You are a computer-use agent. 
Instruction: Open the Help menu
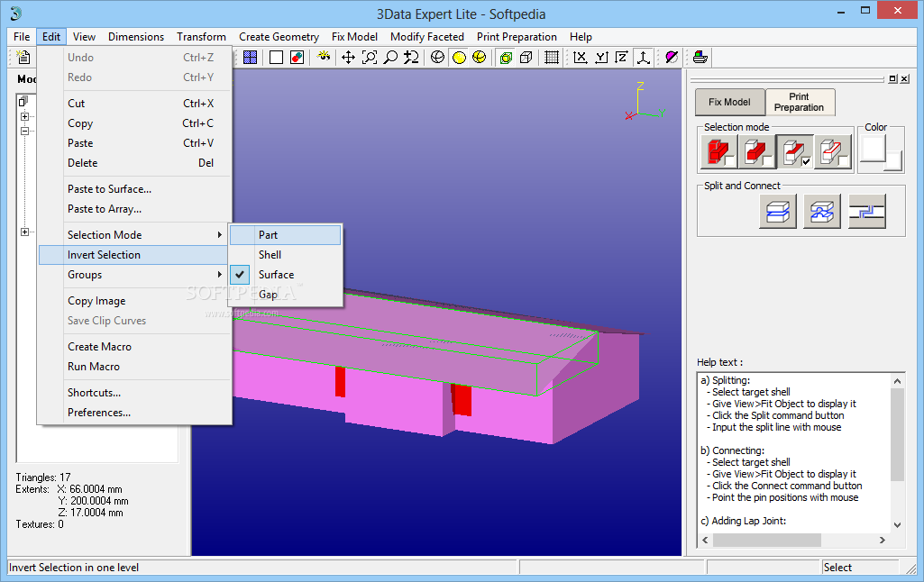click(x=581, y=37)
